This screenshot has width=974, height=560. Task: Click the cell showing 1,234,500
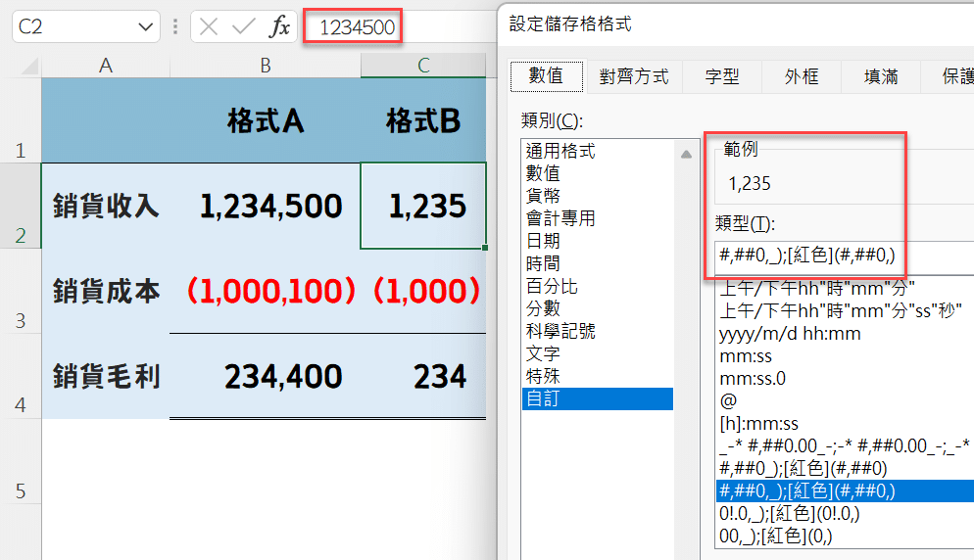(x=266, y=207)
